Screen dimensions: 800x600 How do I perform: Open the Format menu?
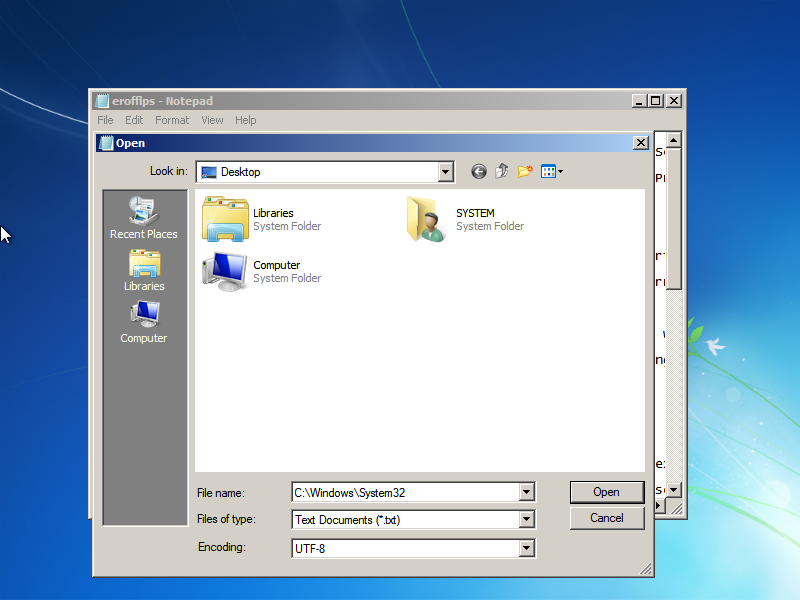tap(171, 119)
